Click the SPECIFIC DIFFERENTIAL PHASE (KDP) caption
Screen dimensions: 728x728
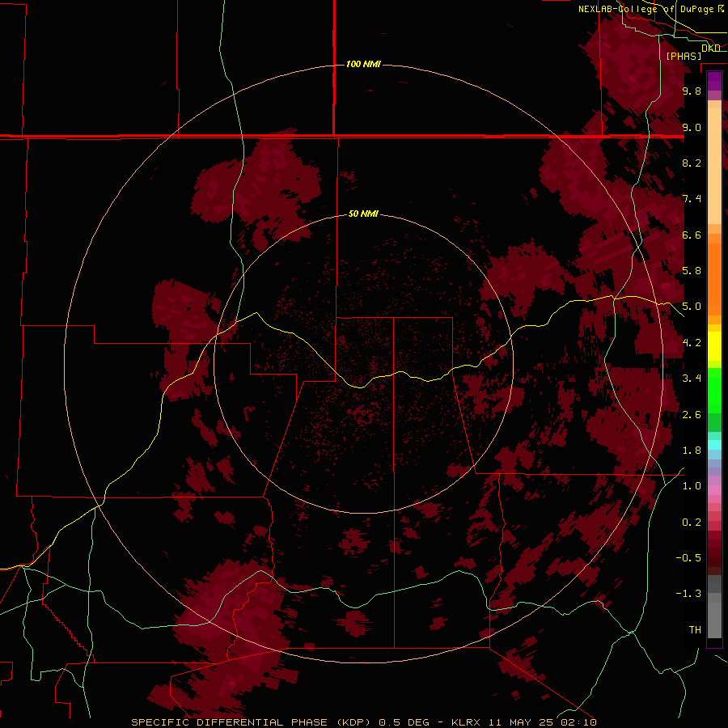(252, 722)
